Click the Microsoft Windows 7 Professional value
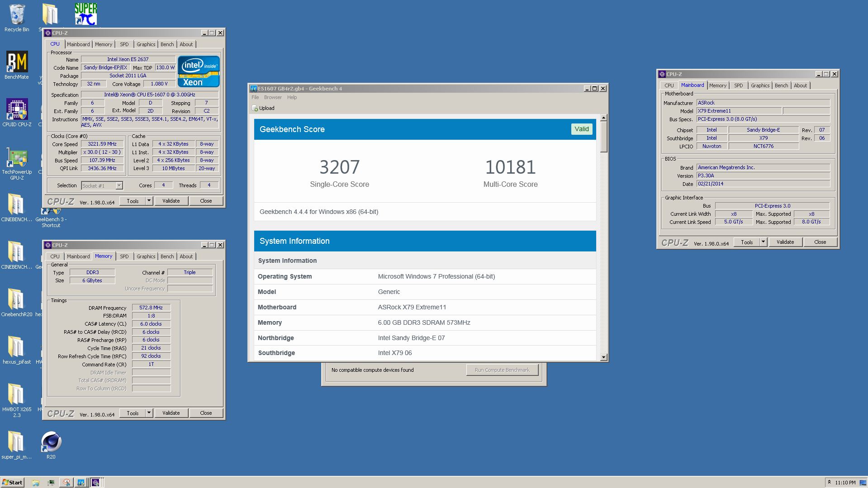Image resolution: width=868 pixels, height=488 pixels. point(436,276)
